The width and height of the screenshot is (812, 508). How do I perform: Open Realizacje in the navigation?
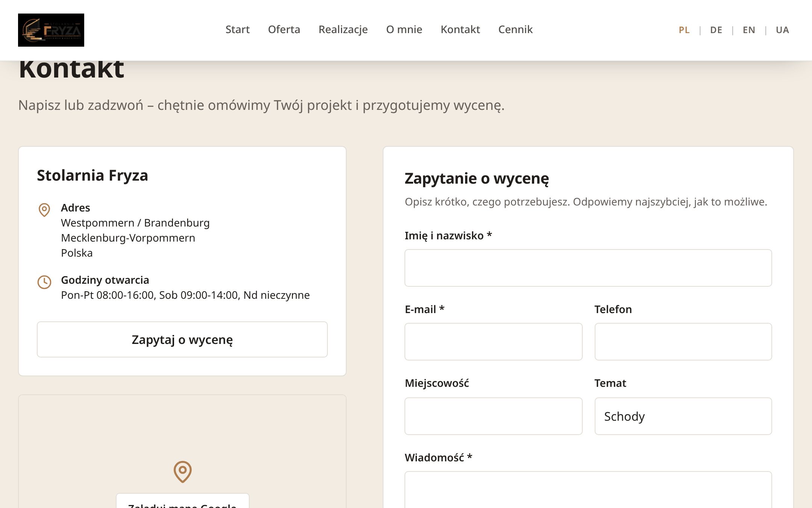(343, 29)
